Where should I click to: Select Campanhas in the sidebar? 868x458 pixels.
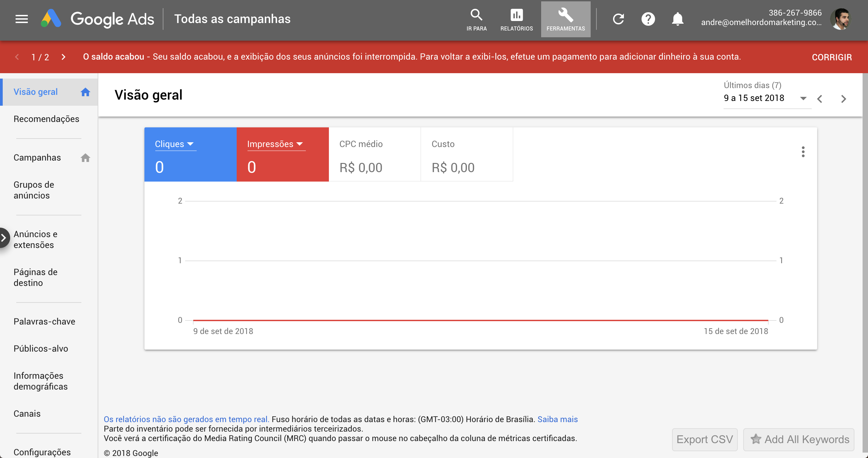[x=37, y=158]
